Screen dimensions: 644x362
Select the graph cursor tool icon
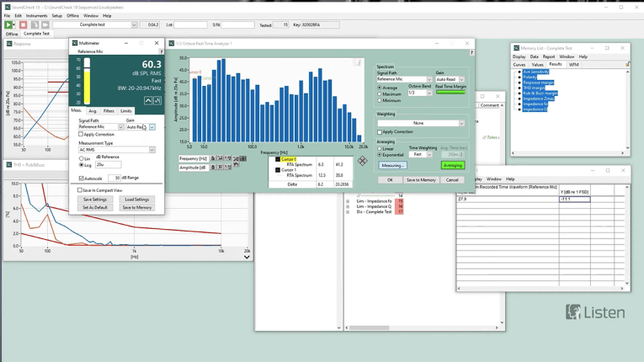click(x=243, y=158)
